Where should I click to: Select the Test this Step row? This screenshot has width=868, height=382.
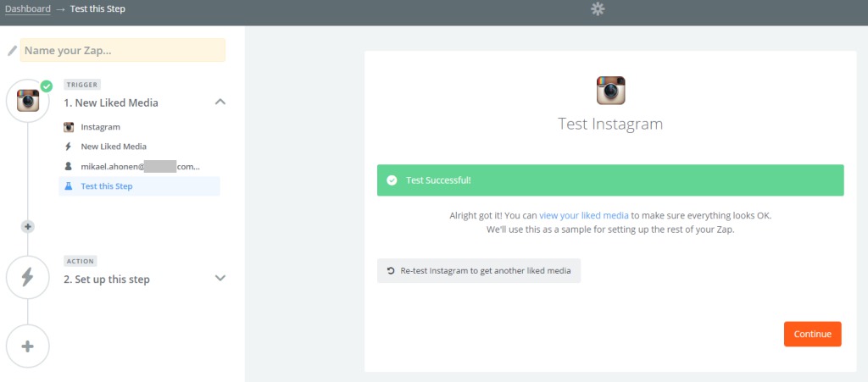coord(140,186)
